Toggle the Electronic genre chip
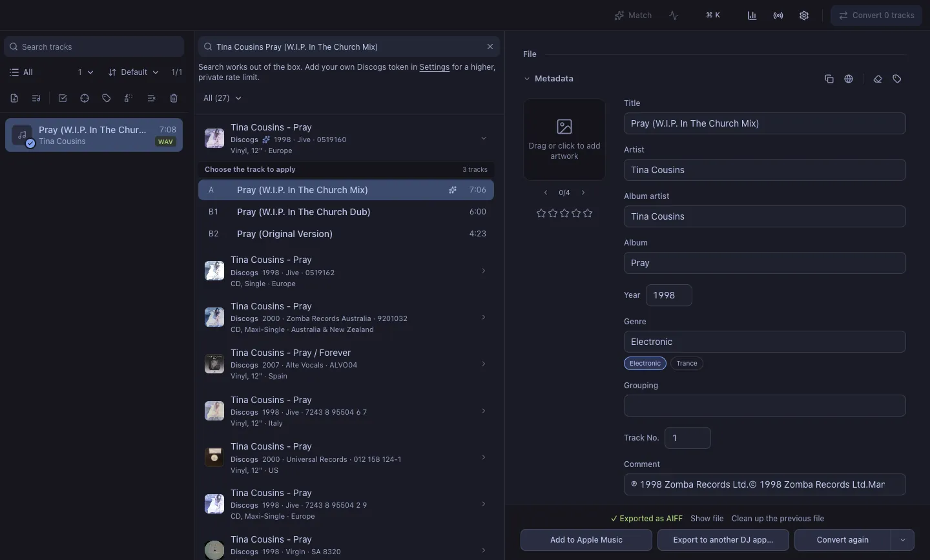This screenshot has height=560, width=930. tap(645, 364)
